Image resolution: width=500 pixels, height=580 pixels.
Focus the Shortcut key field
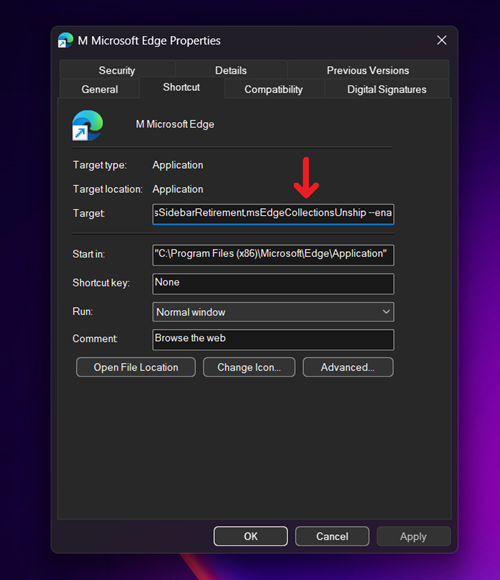pos(273,284)
